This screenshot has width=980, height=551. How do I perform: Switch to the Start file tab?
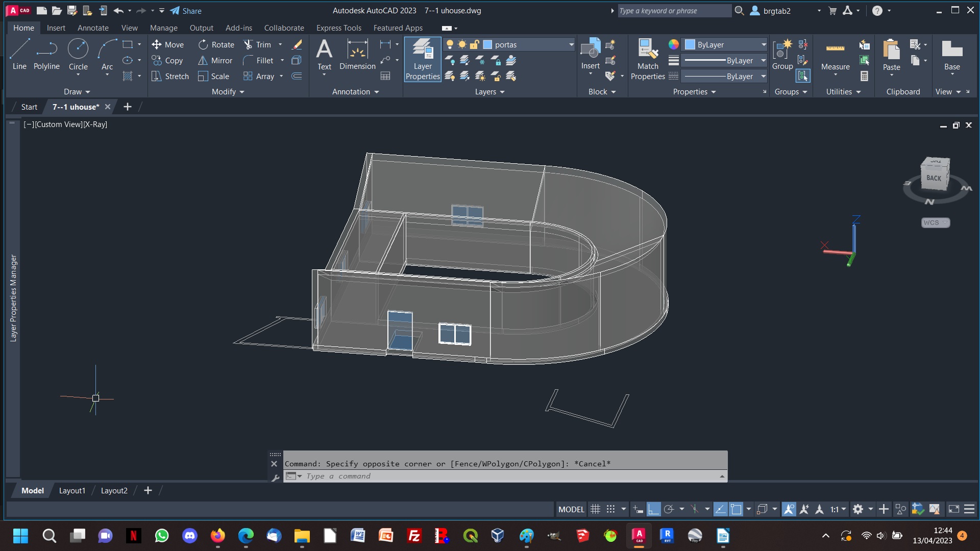coord(29,107)
